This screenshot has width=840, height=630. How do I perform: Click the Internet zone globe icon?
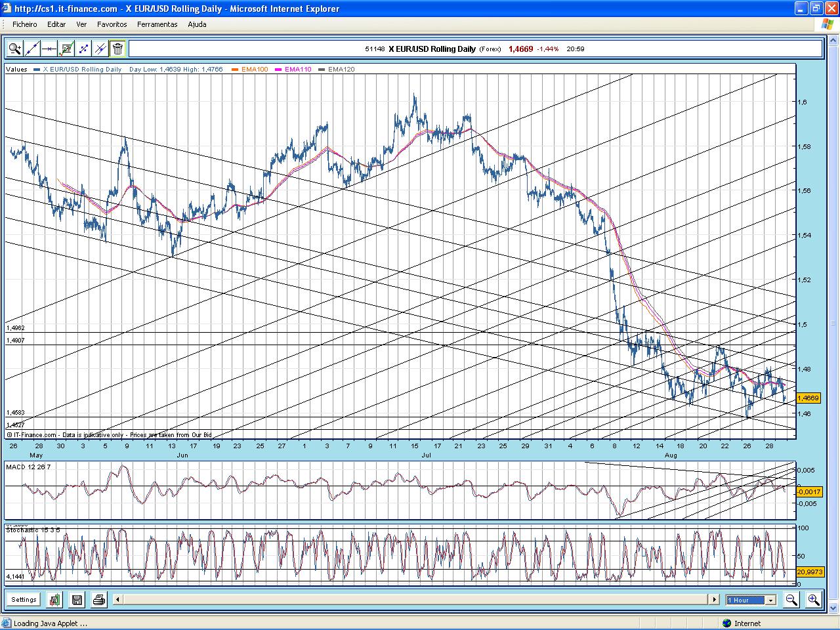click(726, 623)
